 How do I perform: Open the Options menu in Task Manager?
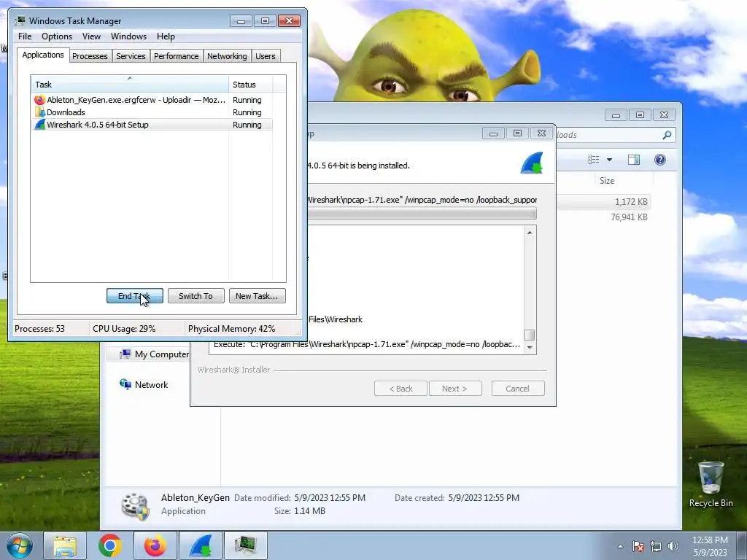click(x=57, y=36)
